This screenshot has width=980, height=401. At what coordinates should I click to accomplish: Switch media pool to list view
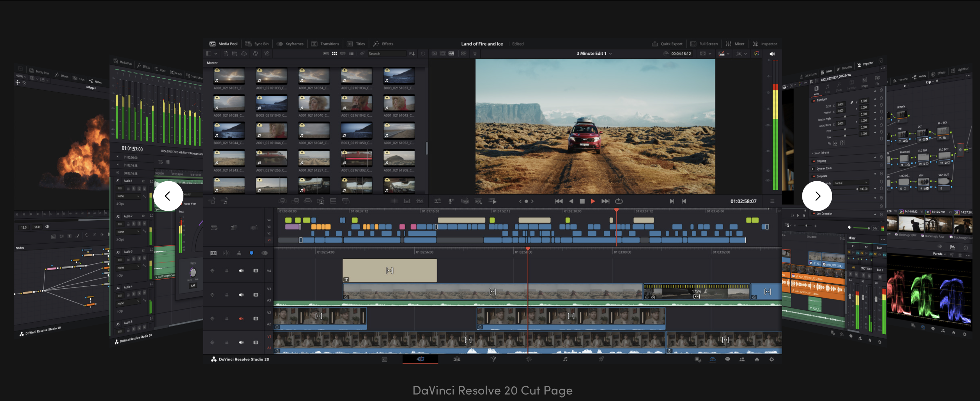(351, 54)
